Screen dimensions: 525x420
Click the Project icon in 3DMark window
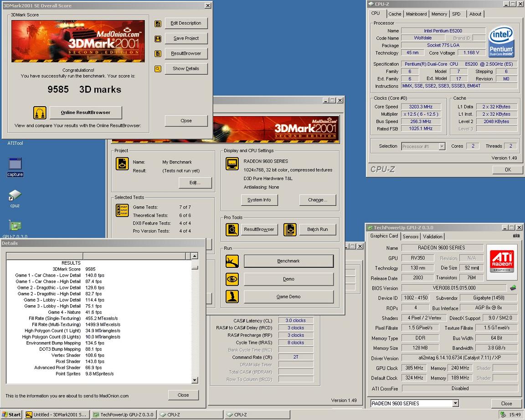point(122,164)
